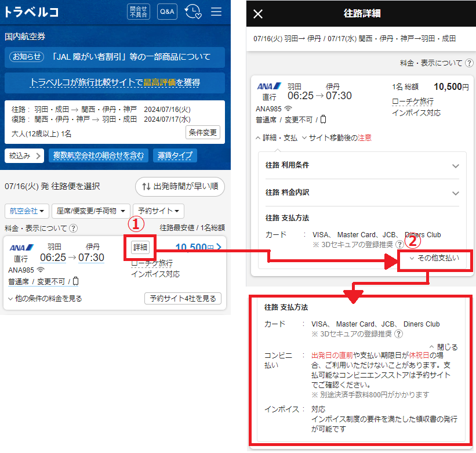This screenshot has height=453, width=476.
Task: Open the hamburger menu icon
Action: tap(216, 12)
